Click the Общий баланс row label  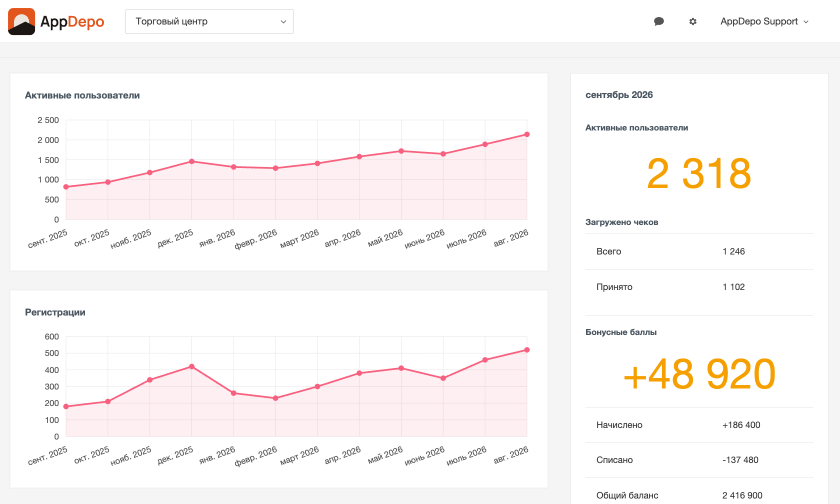627,495
